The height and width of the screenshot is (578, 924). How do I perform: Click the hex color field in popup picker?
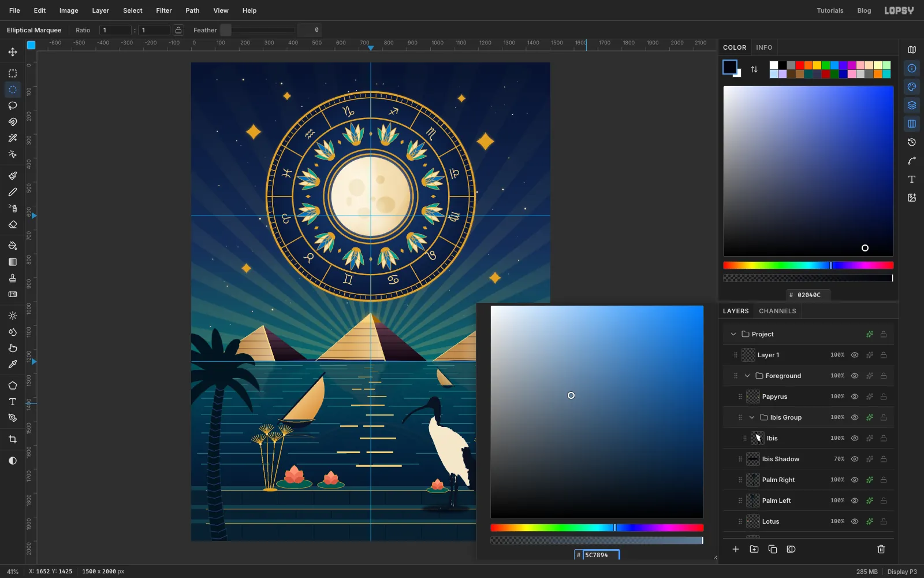pos(601,555)
